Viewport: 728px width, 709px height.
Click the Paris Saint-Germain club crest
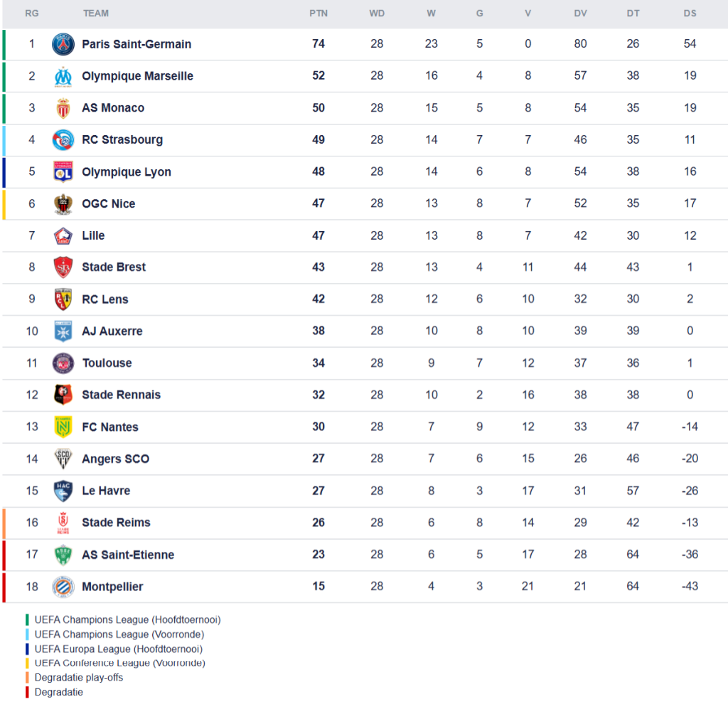[x=63, y=44]
